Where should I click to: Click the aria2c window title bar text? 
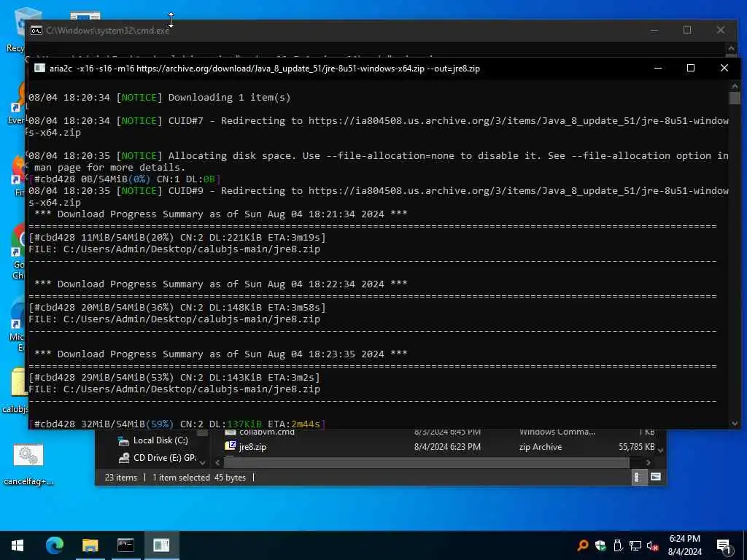click(264, 69)
